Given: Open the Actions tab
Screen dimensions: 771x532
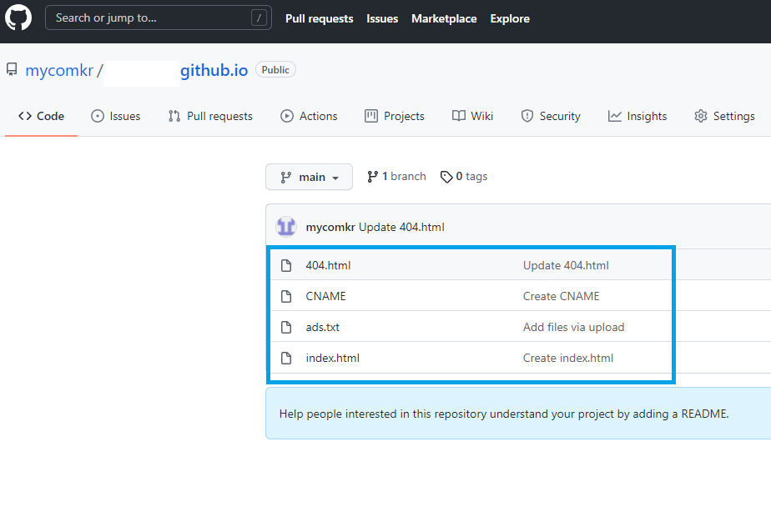Looking at the screenshot, I should click(x=309, y=116).
